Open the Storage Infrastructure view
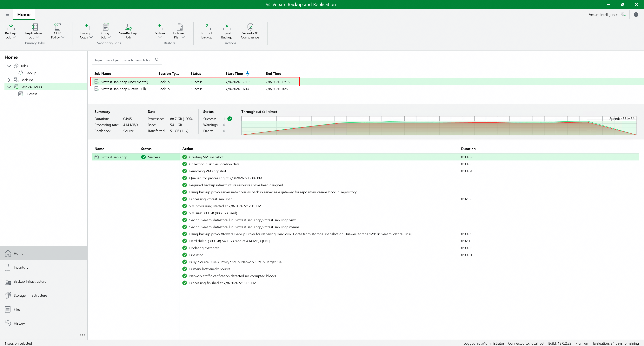Image resolution: width=644 pixels, height=346 pixels. 44,295
